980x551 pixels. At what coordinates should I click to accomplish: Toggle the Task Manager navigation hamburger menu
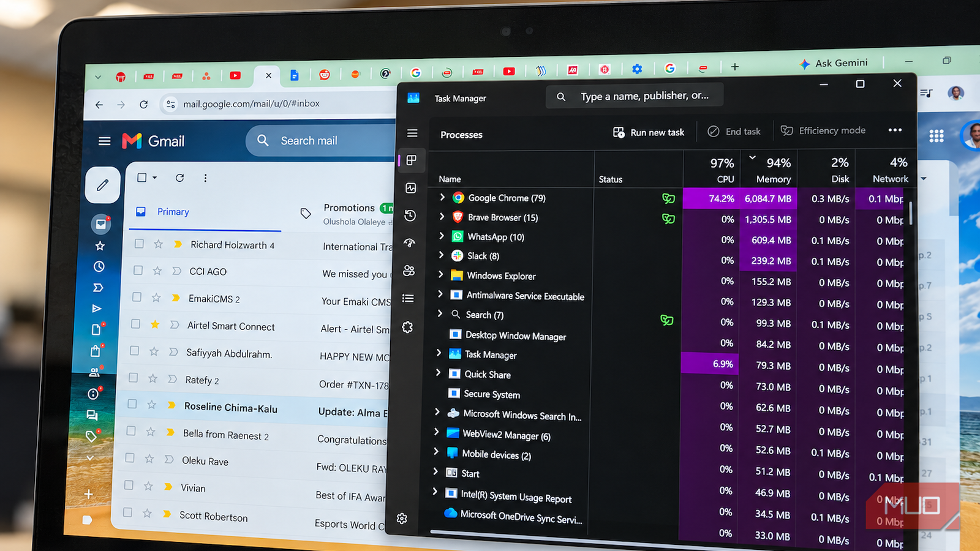pyautogui.click(x=412, y=133)
